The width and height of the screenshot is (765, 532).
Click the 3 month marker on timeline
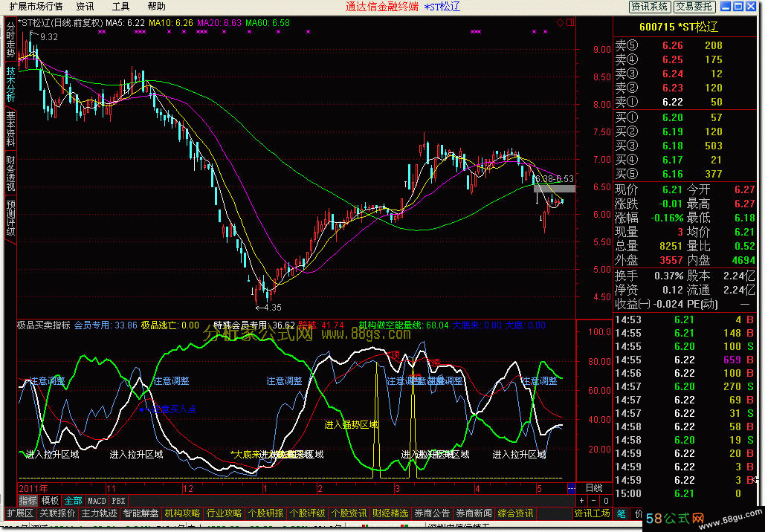[x=398, y=488]
